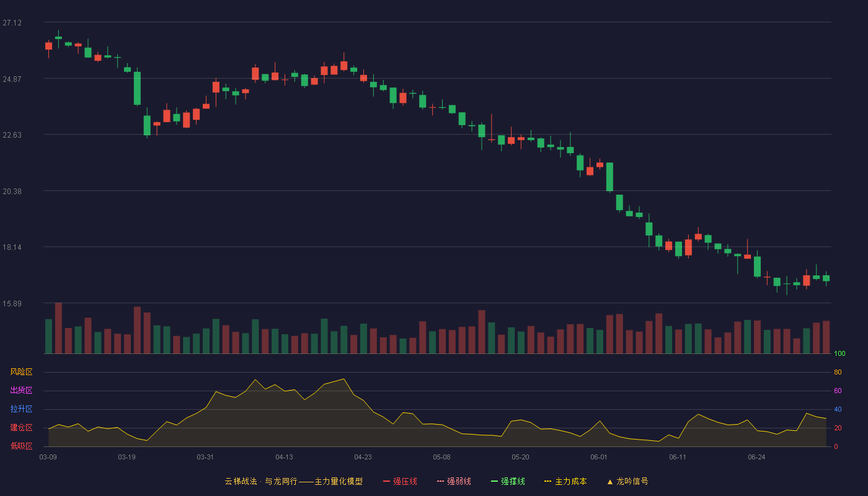Click the orange 80 indicator scale label
868x496 pixels.
click(x=838, y=372)
